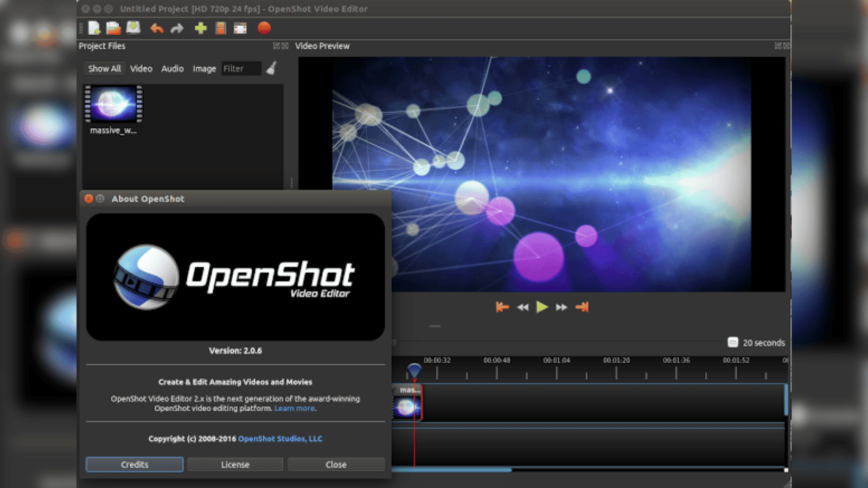Jump to the start of the video
The width and height of the screenshot is (868, 488).
coord(502,307)
